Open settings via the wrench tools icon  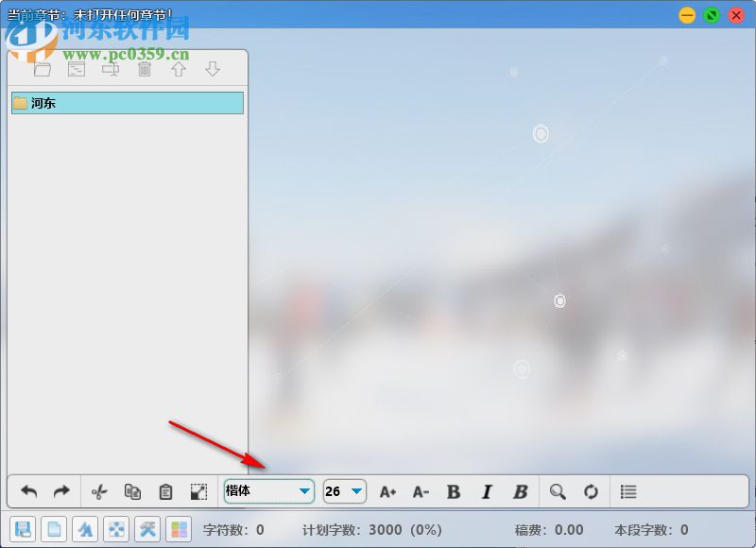click(x=147, y=529)
